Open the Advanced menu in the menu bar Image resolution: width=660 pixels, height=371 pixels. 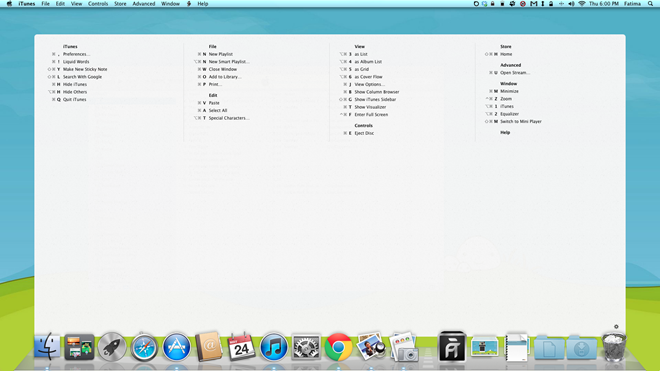tap(144, 4)
